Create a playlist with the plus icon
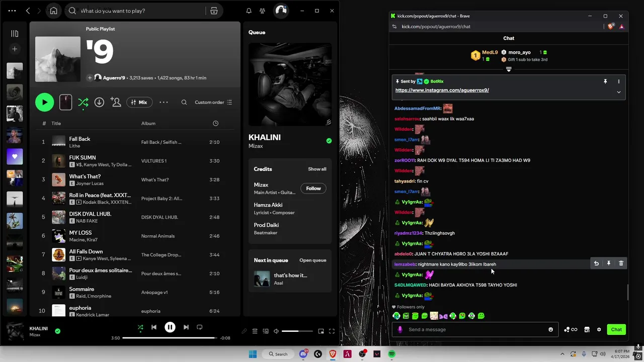Image resolution: width=644 pixels, height=362 pixels. [x=15, y=49]
